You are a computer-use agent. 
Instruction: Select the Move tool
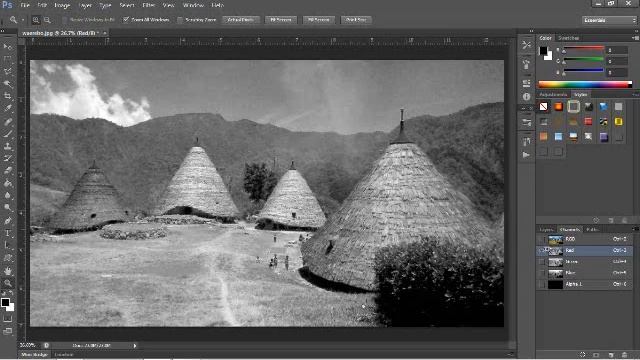click(x=7, y=47)
